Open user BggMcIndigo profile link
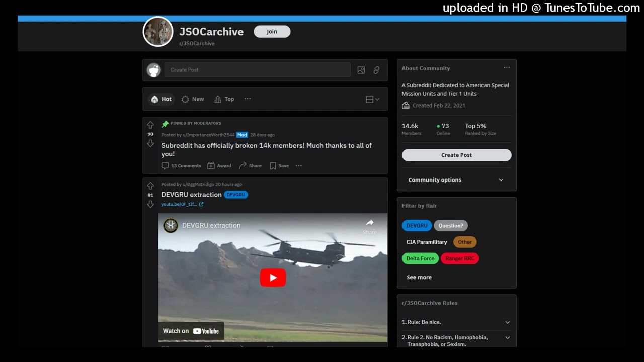Viewport: 644px width, 362px height. (x=198, y=184)
